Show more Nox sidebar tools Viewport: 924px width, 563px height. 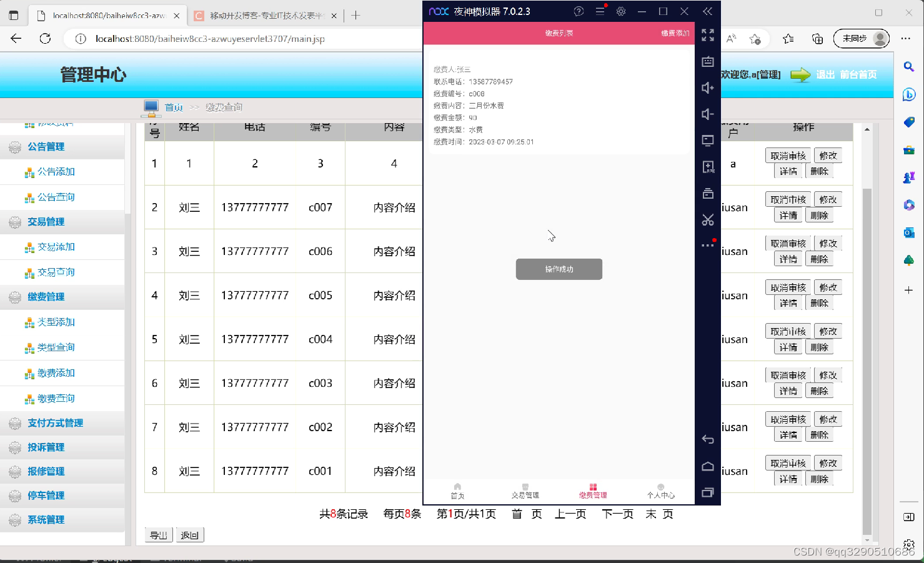pos(707,245)
